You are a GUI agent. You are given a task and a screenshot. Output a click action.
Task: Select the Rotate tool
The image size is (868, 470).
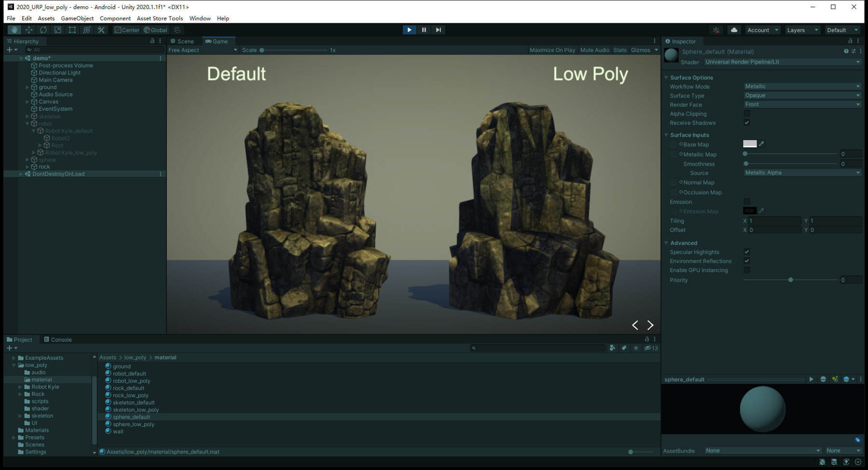coord(43,29)
